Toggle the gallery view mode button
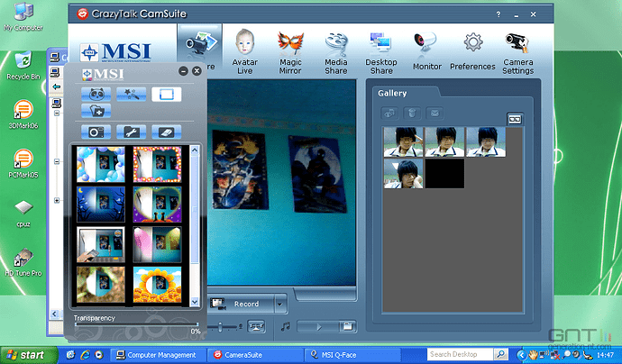The image size is (622, 364). [515, 118]
